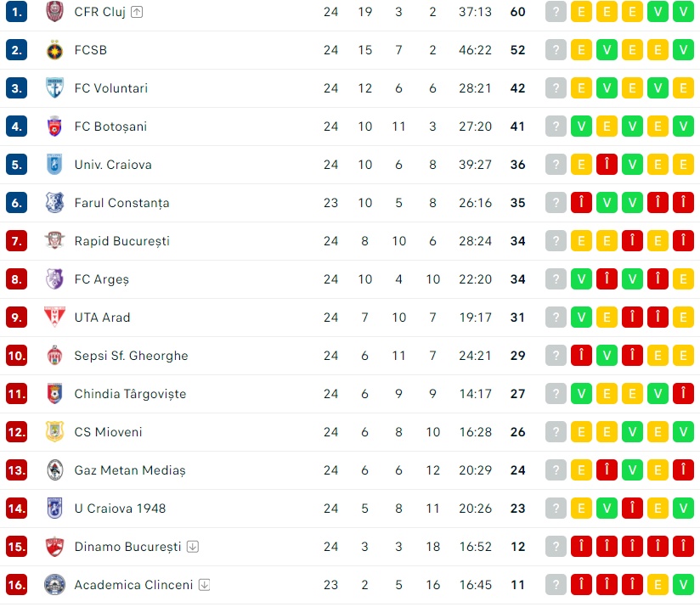Click the promotion arrow beside CFR Cluj
This screenshot has height=607, width=700.
pyautogui.click(x=138, y=12)
